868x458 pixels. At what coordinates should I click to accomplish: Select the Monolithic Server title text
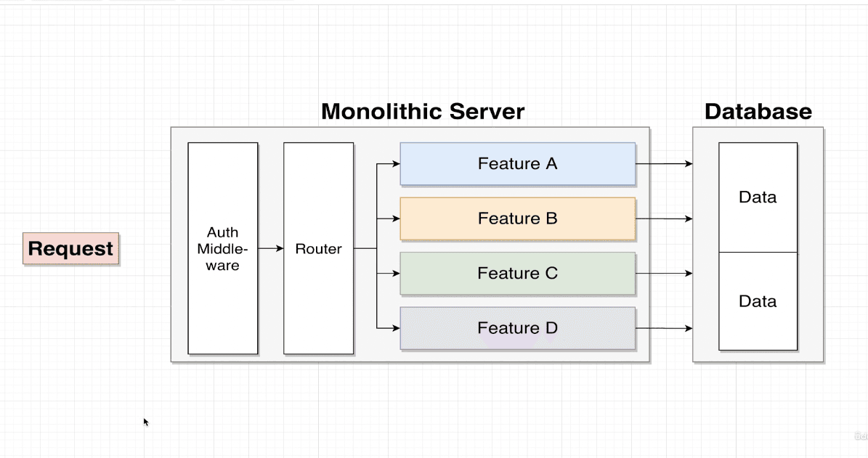point(422,112)
